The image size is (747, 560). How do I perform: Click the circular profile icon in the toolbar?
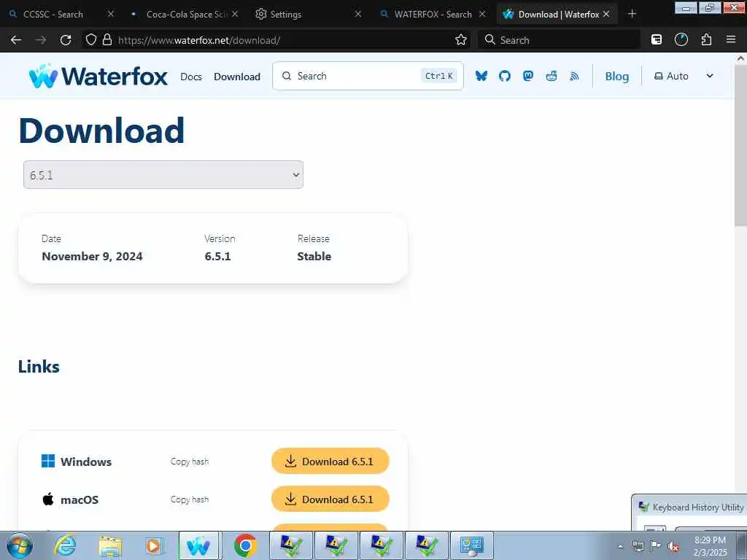coord(681,40)
